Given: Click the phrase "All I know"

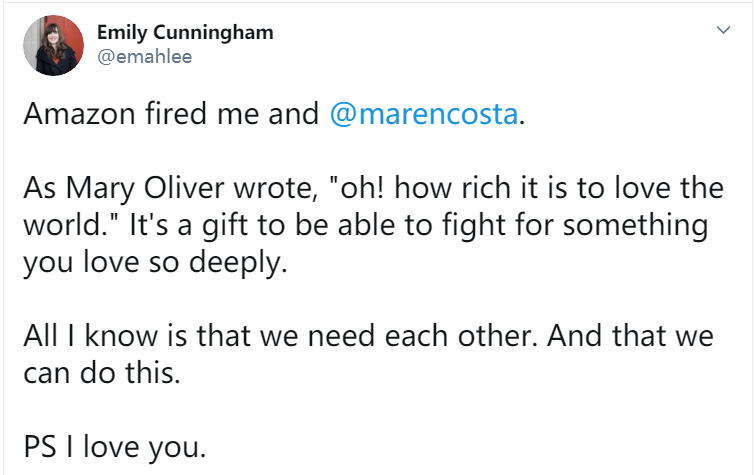Looking at the screenshot, I should 79,336.
